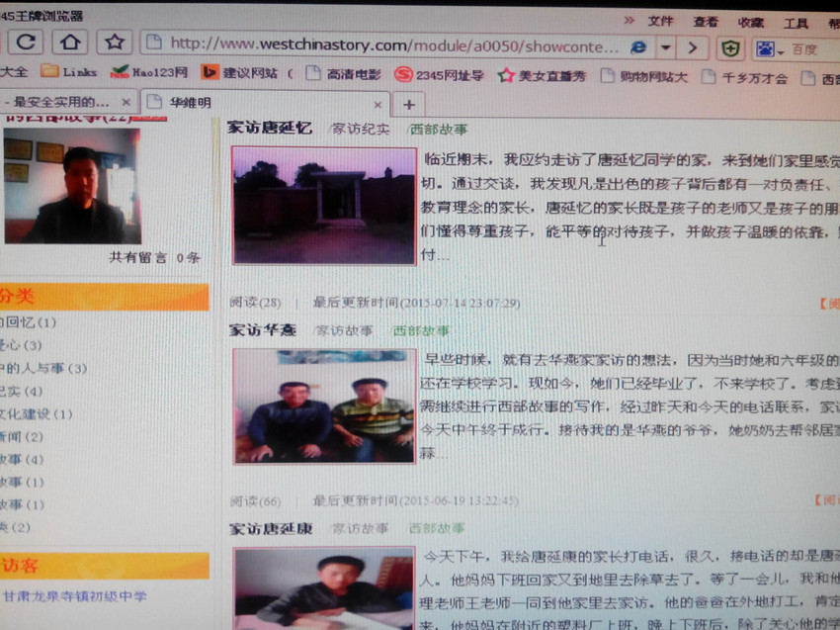Click update time 2015-06-19 13:22:45
840x630 pixels.
(415, 500)
